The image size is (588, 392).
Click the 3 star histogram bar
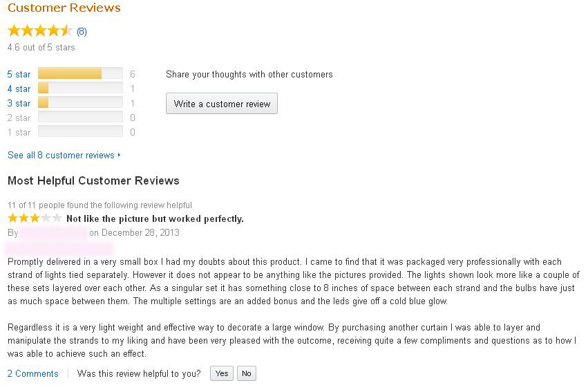coord(80,103)
